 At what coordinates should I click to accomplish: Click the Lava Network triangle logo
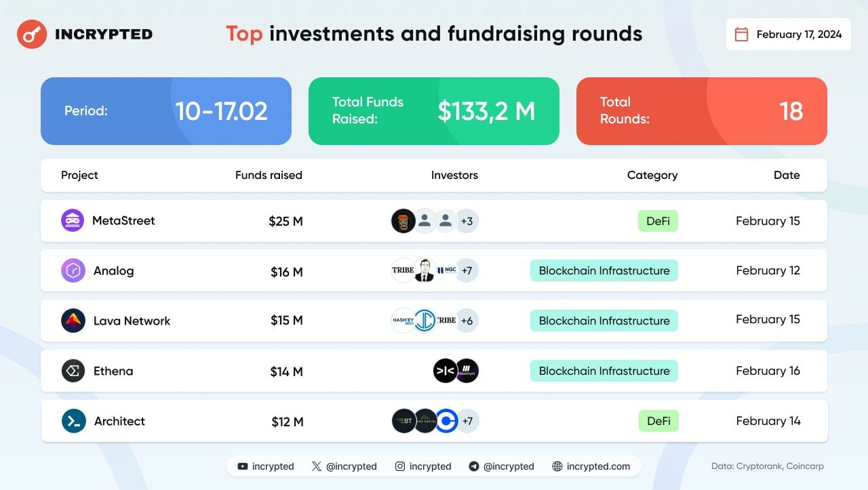[73, 321]
